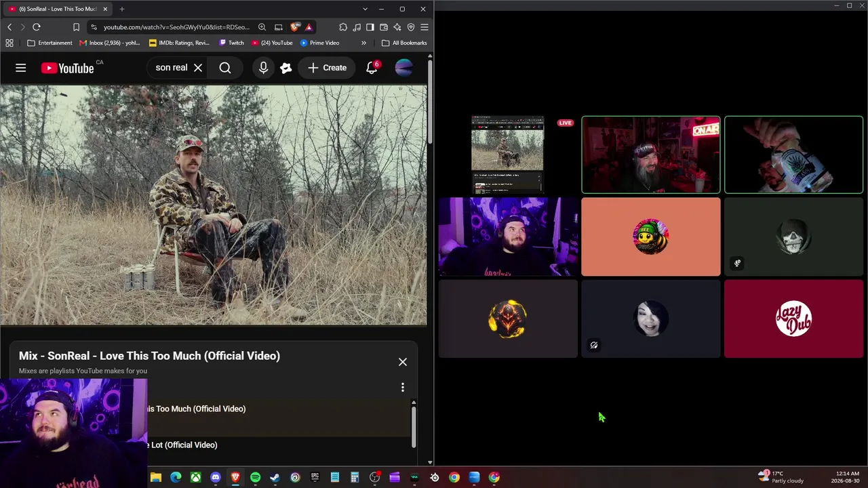Open site settings icon in address bar
The width and height of the screenshot is (868, 488).
[94, 27]
